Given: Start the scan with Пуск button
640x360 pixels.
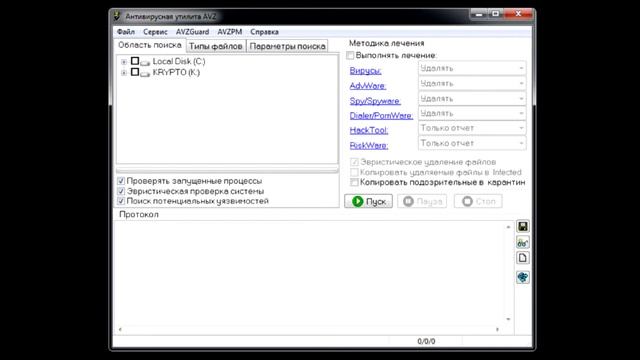Looking at the screenshot, I should [x=369, y=201].
